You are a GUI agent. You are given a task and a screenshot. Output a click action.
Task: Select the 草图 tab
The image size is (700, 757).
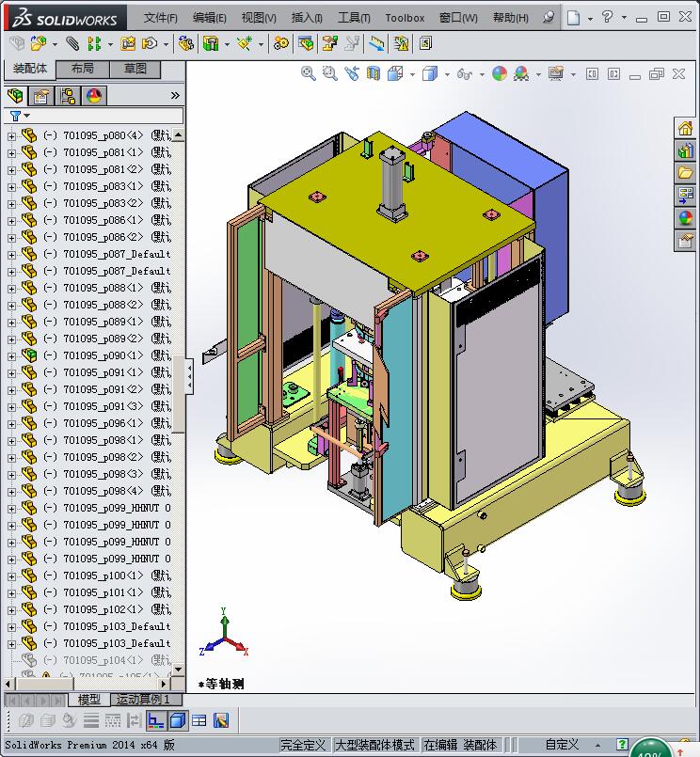135,69
